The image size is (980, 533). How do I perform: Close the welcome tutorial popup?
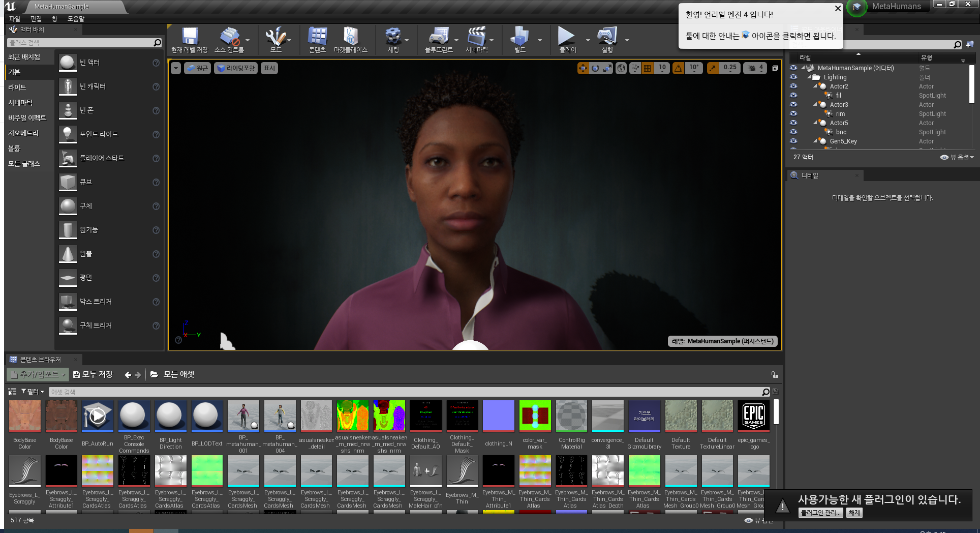tap(837, 8)
